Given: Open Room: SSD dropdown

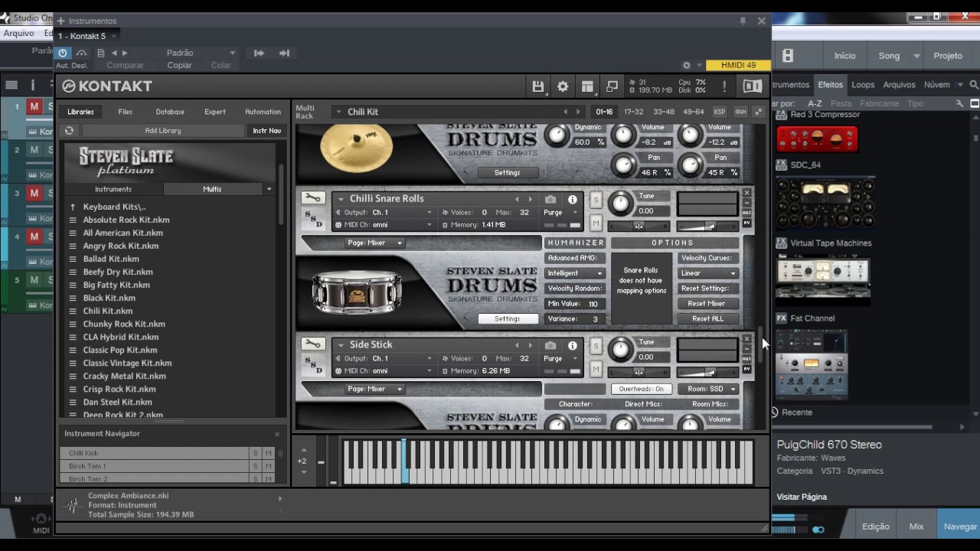Looking at the screenshot, I should tap(708, 389).
